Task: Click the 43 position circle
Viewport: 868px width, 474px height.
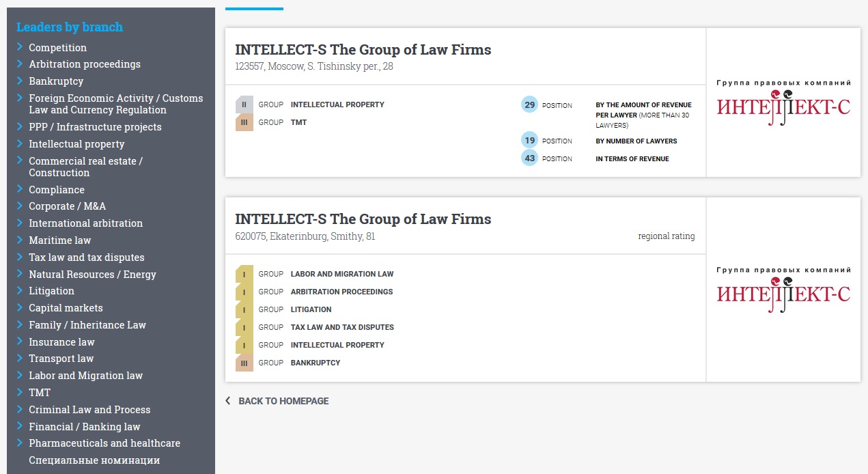Action: [529, 158]
